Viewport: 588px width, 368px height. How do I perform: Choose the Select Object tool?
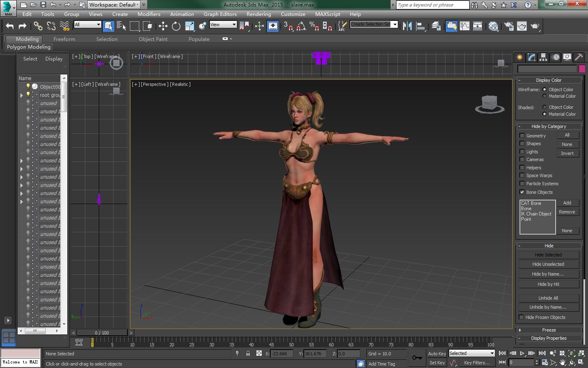coord(108,26)
